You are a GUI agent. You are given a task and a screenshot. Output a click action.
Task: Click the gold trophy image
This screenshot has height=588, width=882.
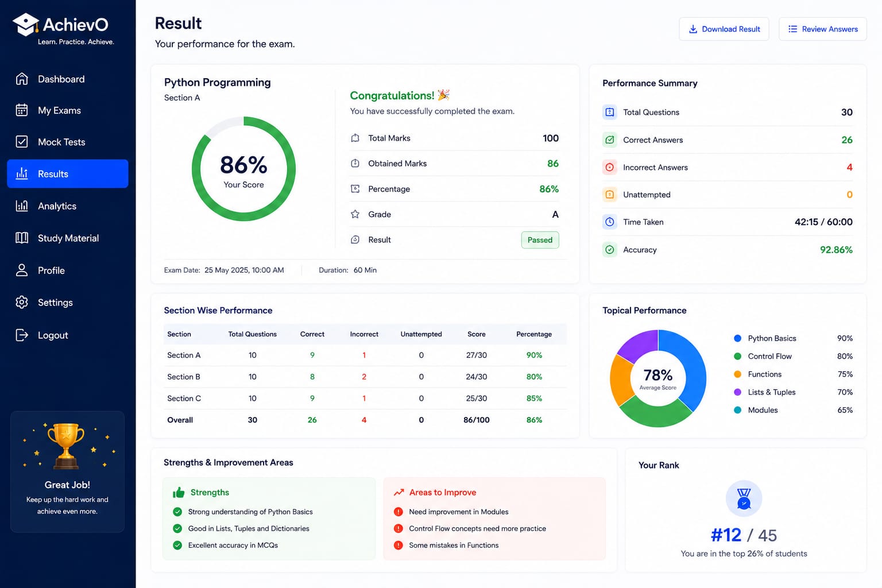click(x=66, y=446)
